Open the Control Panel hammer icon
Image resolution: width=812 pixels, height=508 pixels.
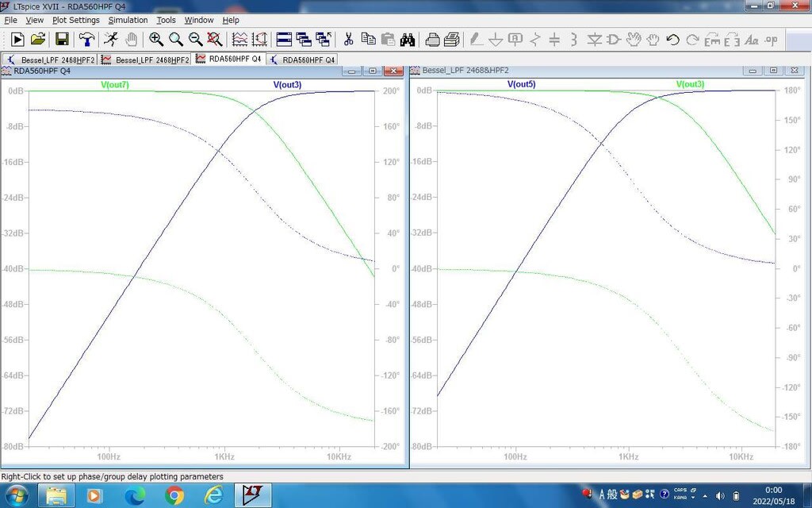tap(86, 40)
